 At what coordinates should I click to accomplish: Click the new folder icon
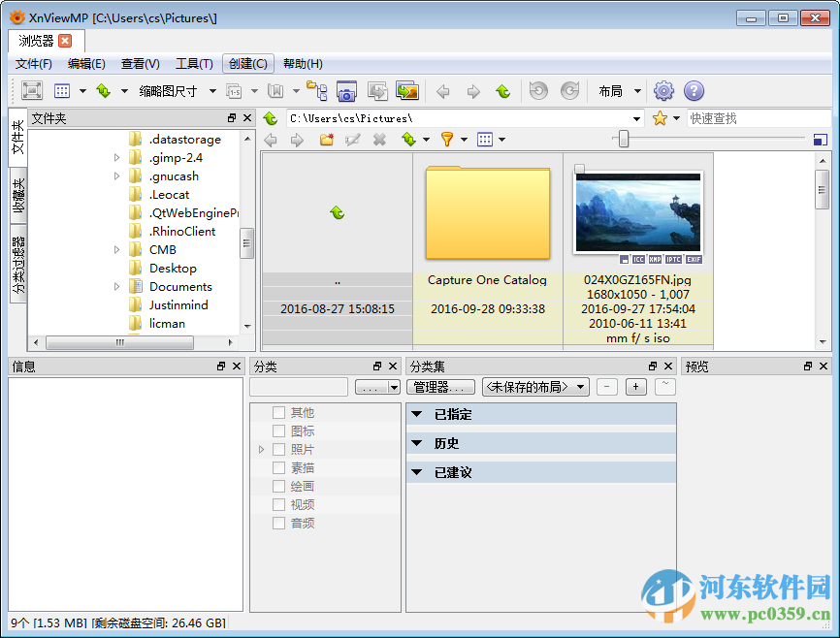pos(327,139)
